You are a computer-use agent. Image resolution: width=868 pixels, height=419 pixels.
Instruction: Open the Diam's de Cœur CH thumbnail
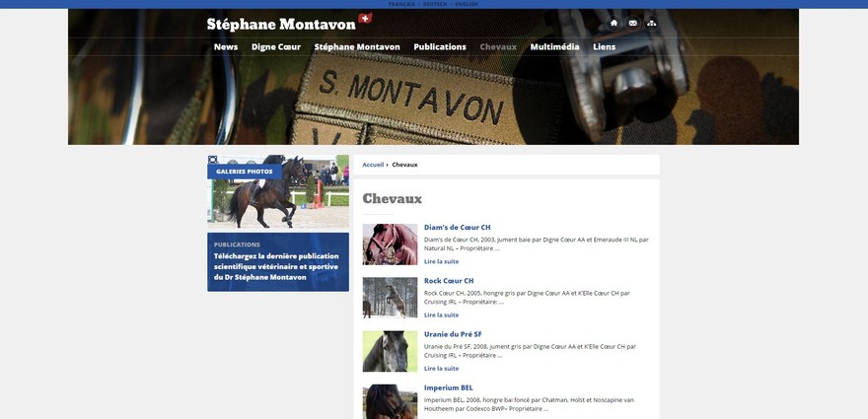pyautogui.click(x=391, y=244)
